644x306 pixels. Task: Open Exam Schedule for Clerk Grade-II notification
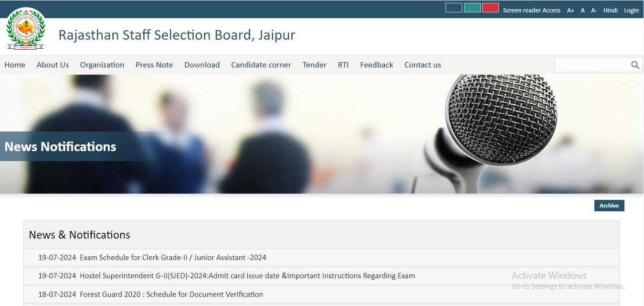click(173, 258)
